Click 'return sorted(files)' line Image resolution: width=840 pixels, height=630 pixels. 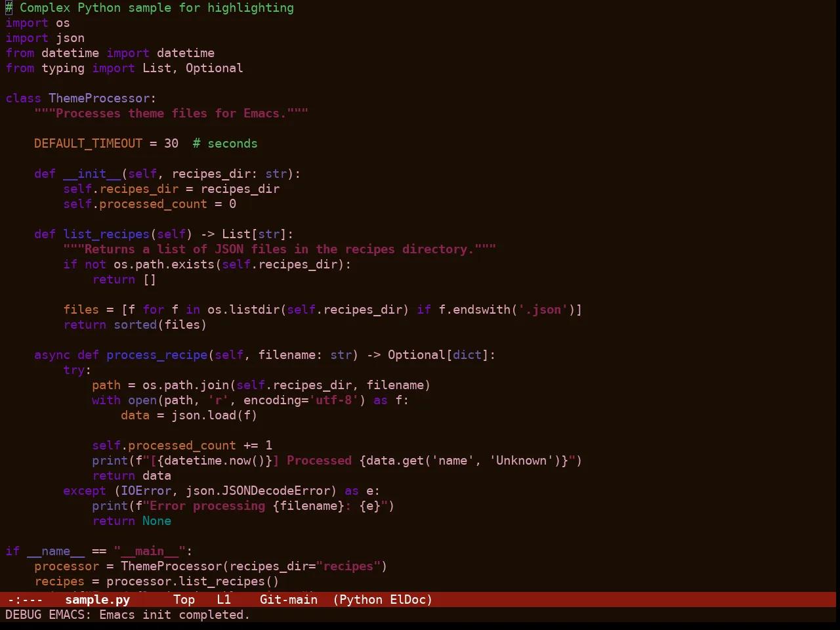[135, 325]
